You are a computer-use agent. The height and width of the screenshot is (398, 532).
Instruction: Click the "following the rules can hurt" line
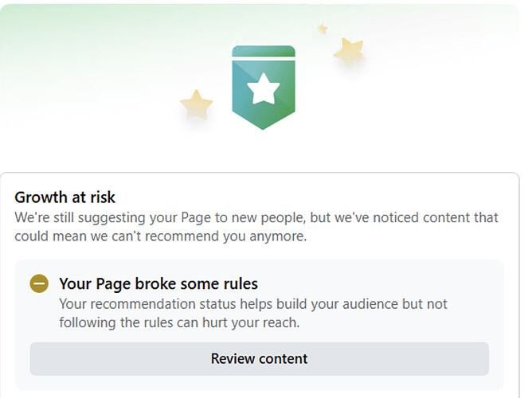(x=179, y=322)
